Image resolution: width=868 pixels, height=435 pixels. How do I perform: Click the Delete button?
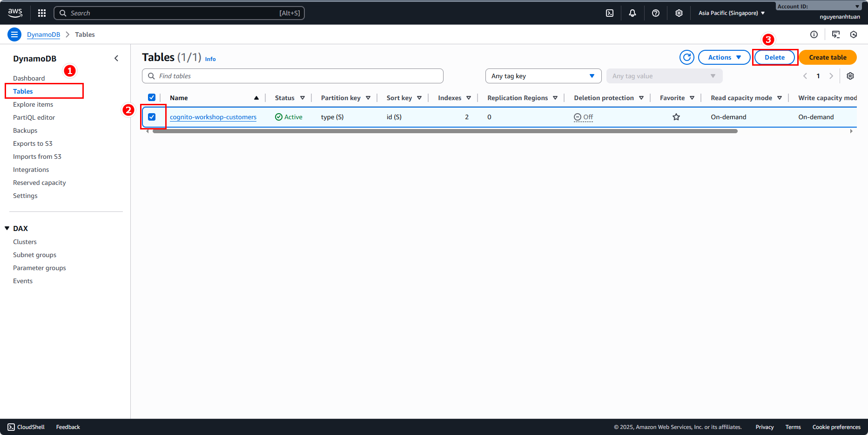point(774,57)
